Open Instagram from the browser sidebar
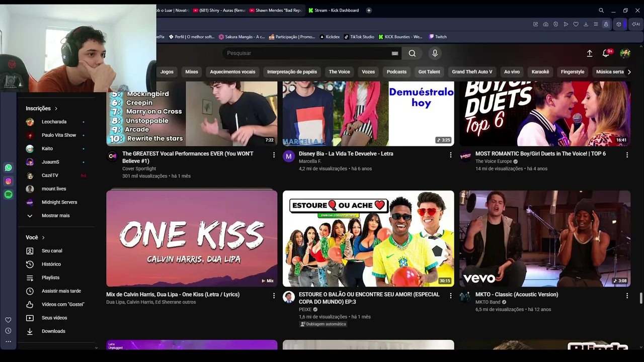644x362 pixels. tap(9, 181)
